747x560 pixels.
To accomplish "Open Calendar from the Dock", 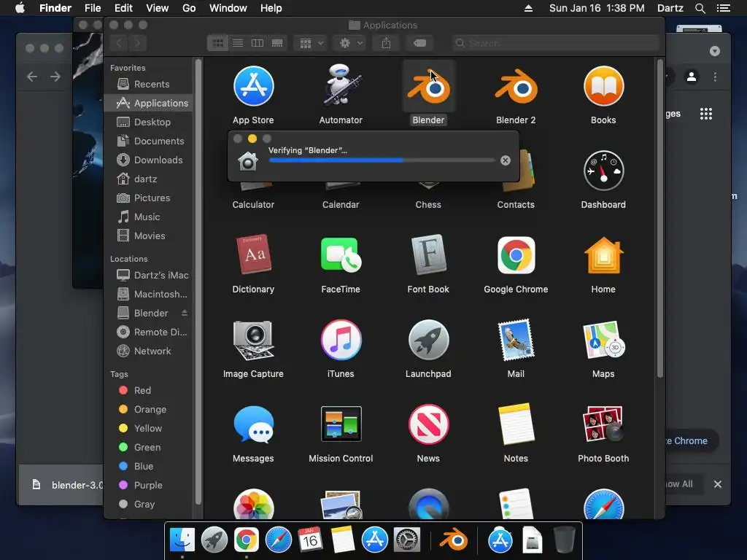I will (310, 540).
